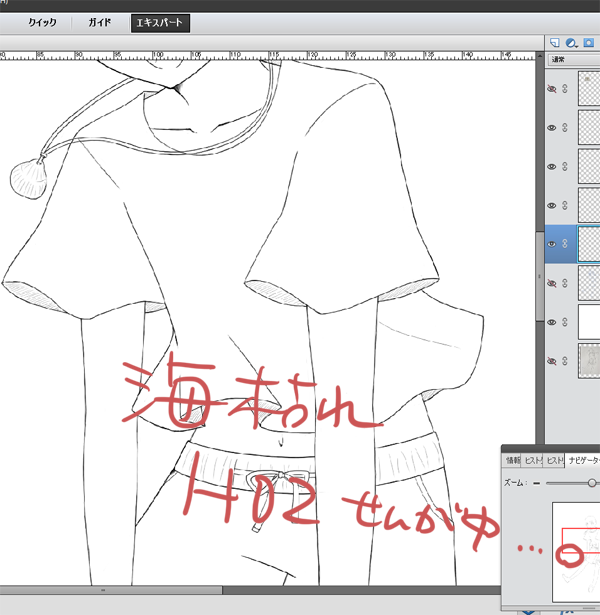
Task: Click the zoom out minus button in Navigator
Action: click(536, 483)
